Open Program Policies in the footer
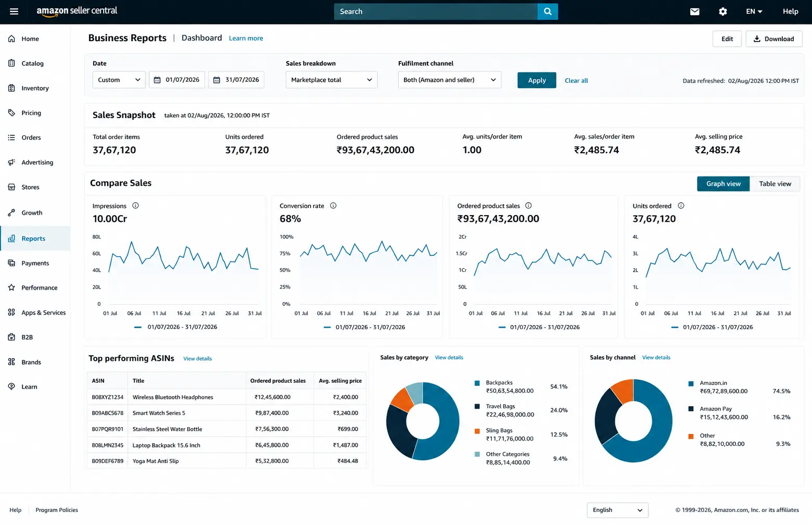 (x=57, y=510)
